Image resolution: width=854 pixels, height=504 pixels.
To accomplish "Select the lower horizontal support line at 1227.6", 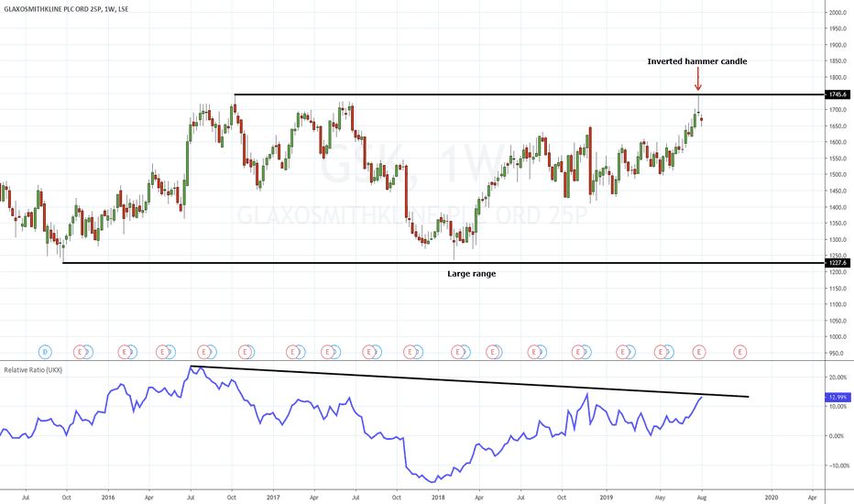I will tap(443, 263).
